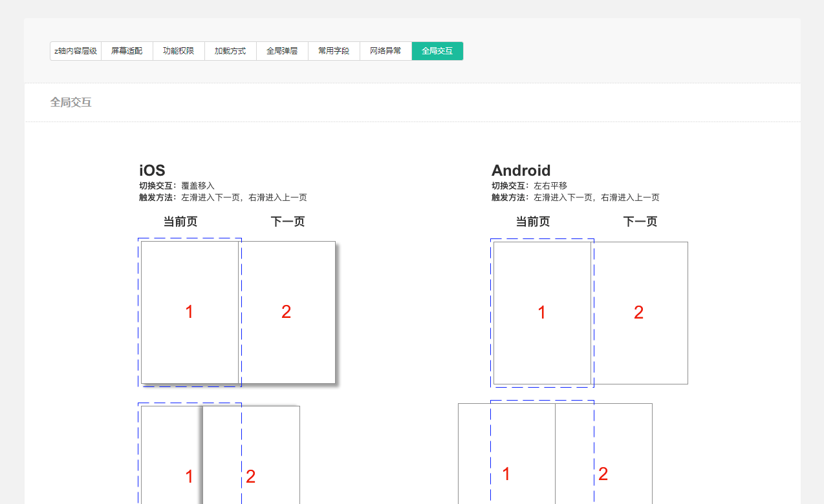Click Android page 2 in top diagram
Viewport: 824px width, 504px height.
(639, 313)
